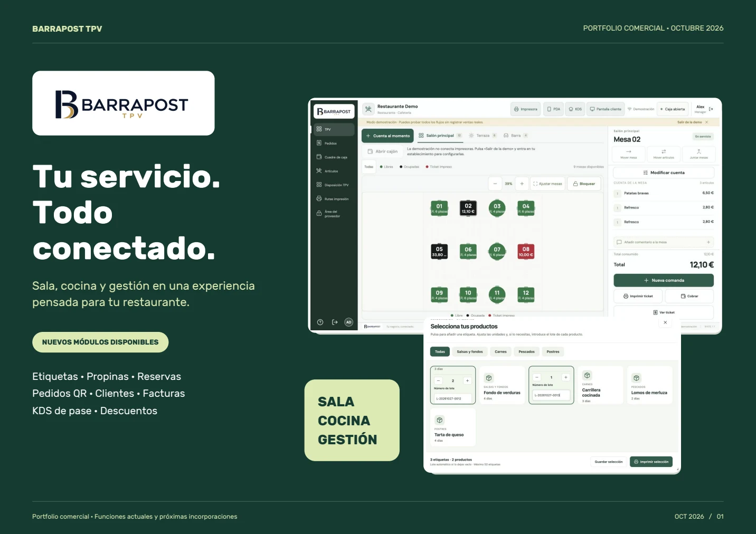Click the Imprimir selección button
Screen dimensions: 756x534
tap(651, 462)
